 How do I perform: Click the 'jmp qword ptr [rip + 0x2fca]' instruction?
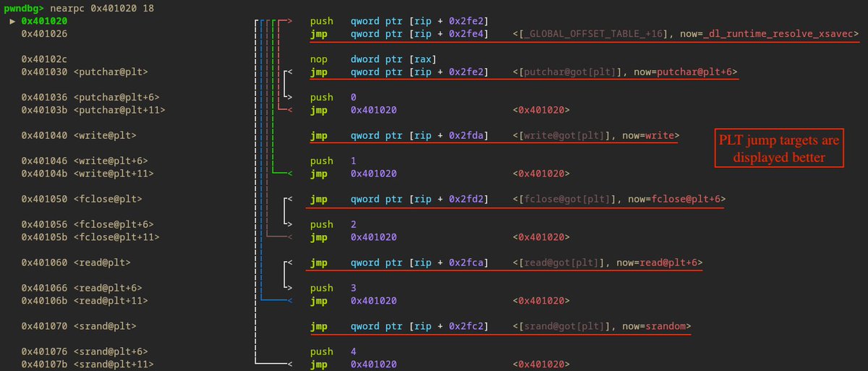(x=399, y=263)
